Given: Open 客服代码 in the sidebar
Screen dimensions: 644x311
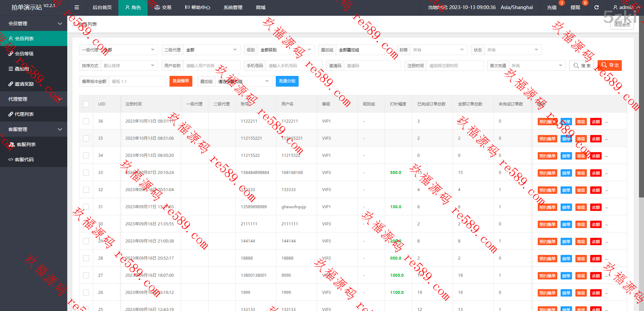Looking at the screenshot, I should (24, 160).
